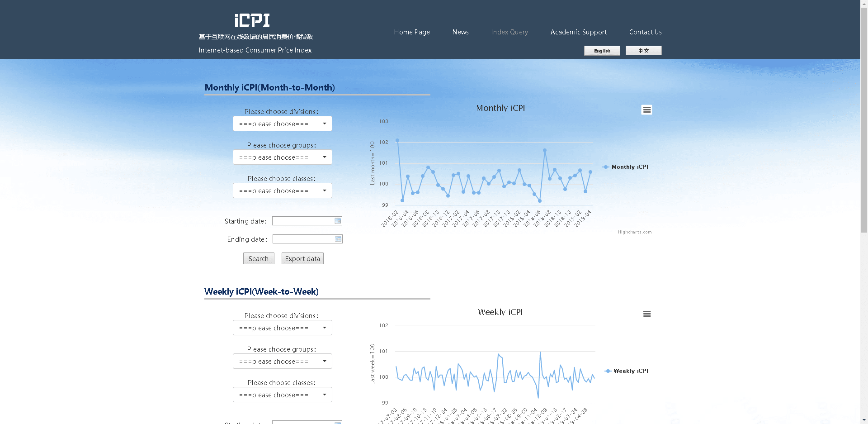Image resolution: width=868 pixels, height=424 pixels.
Task: Open the Contact Us page
Action: click(x=645, y=32)
